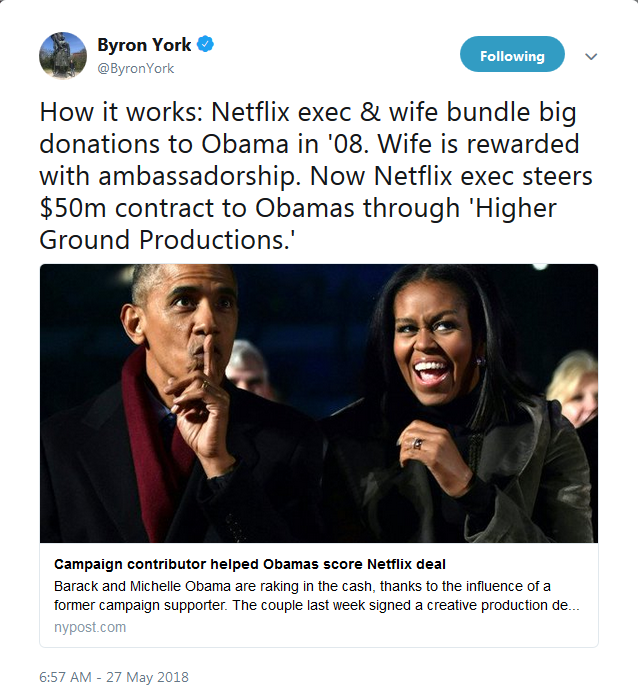Toggle the Following button

(512, 56)
